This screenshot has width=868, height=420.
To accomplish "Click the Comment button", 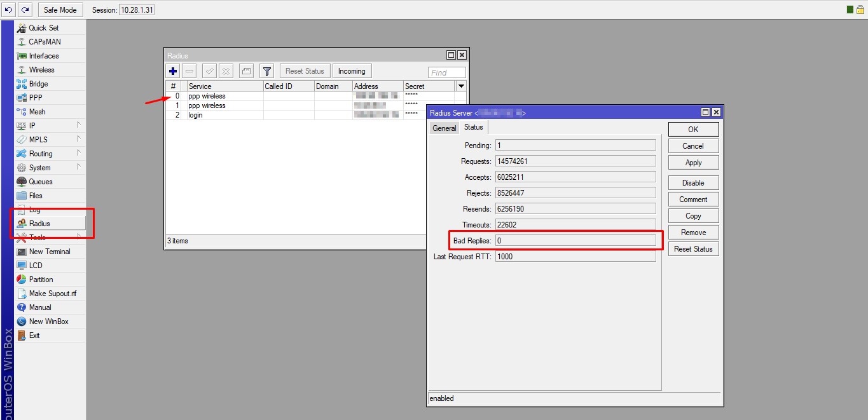I will pos(693,199).
